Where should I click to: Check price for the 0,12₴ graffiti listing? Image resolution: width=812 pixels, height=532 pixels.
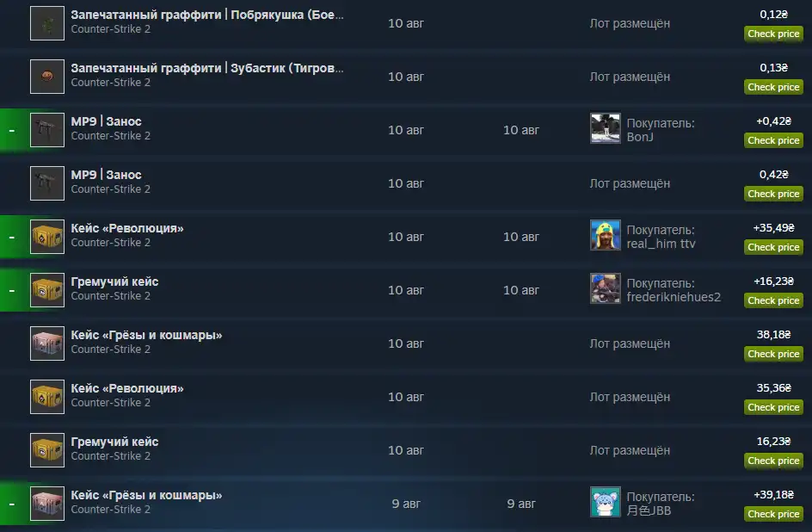click(773, 34)
